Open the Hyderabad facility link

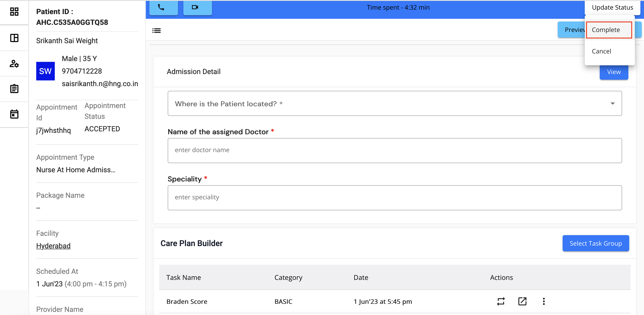pyautogui.click(x=53, y=246)
